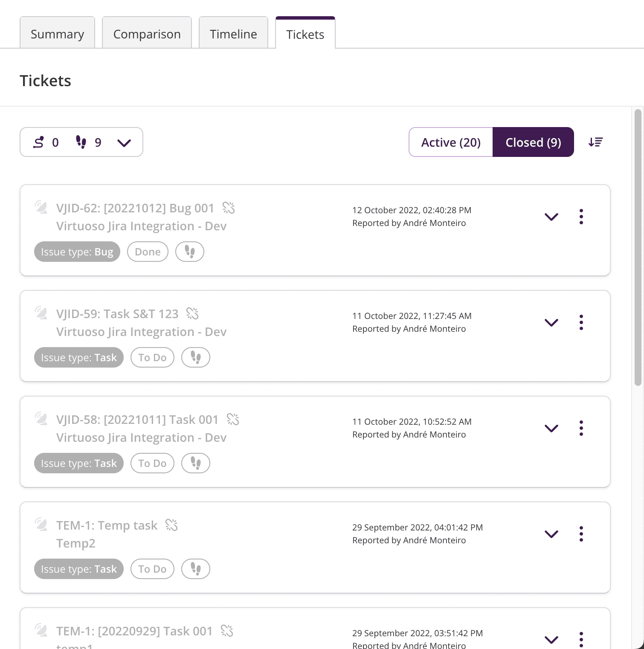Image resolution: width=644 pixels, height=649 pixels.
Task: Click the broken-link icon beside VJID-59 title
Action: (193, 313)
